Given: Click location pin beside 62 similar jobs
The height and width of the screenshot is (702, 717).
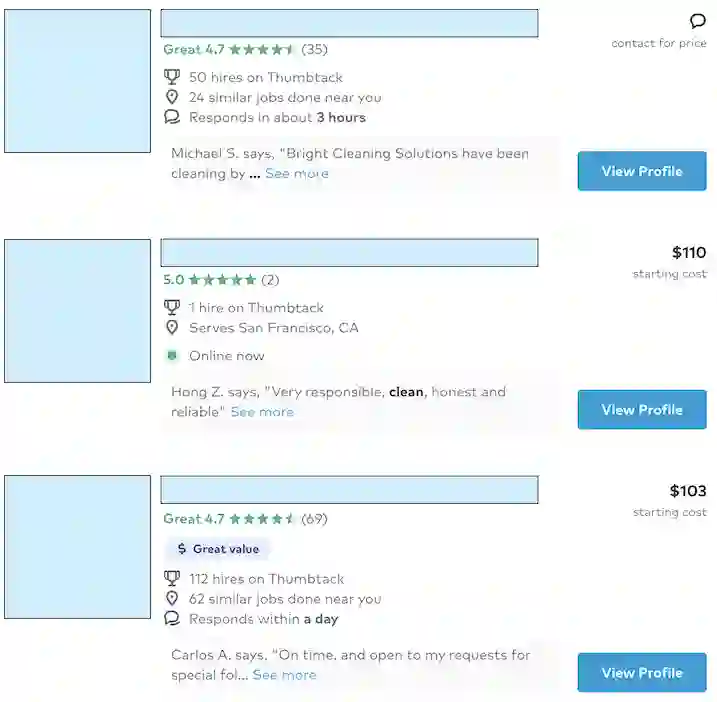Looking at the screenshot, I should 172,599.
